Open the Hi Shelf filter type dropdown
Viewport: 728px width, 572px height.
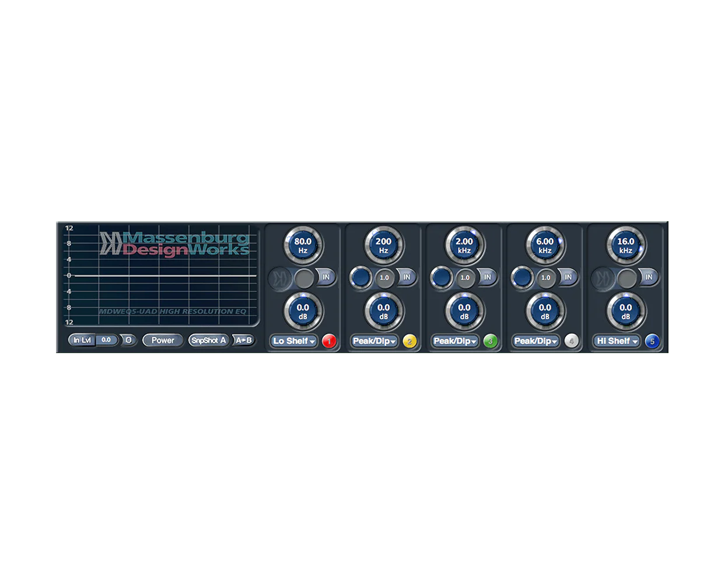point(617,341)
